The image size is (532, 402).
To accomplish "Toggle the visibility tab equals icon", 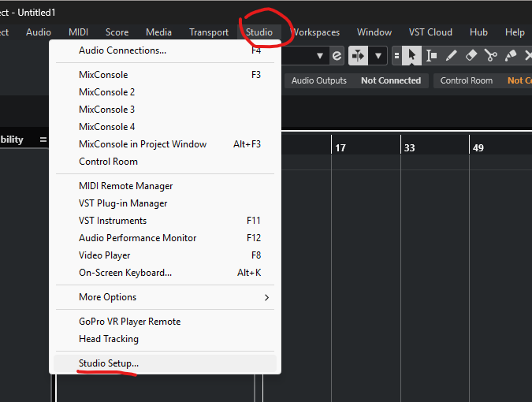I will (x=43, y=140).
